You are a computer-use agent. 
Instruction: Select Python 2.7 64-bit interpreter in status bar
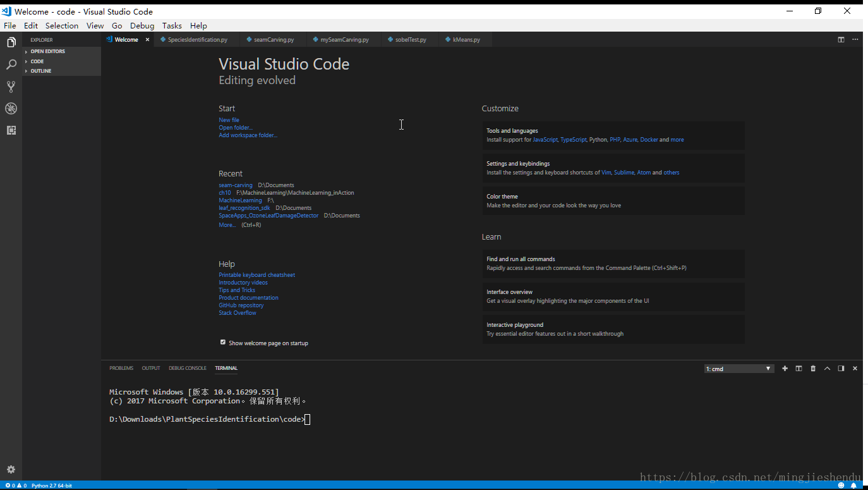[52, 486]
